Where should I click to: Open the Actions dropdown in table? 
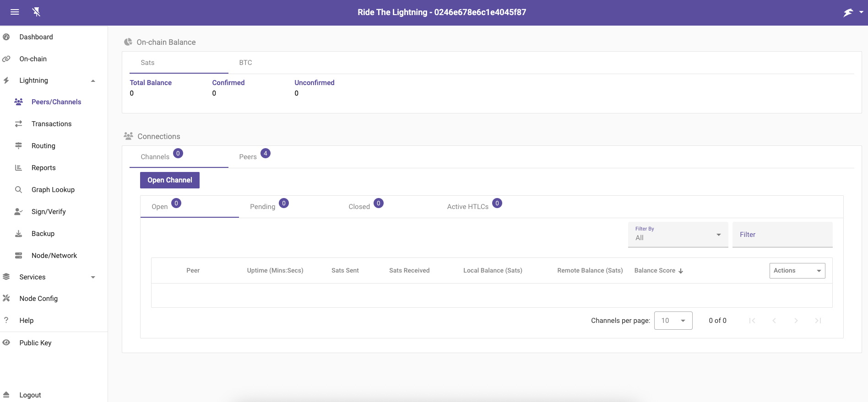pos(797,271)
